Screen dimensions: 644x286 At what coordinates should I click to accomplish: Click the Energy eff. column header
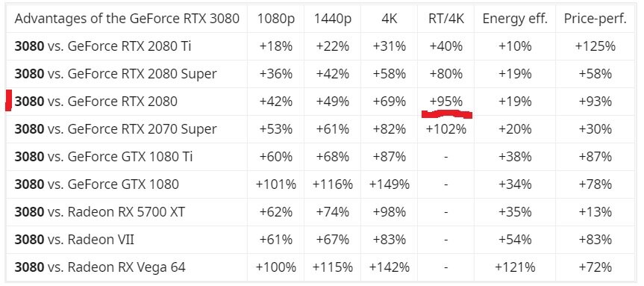point(515,19)
